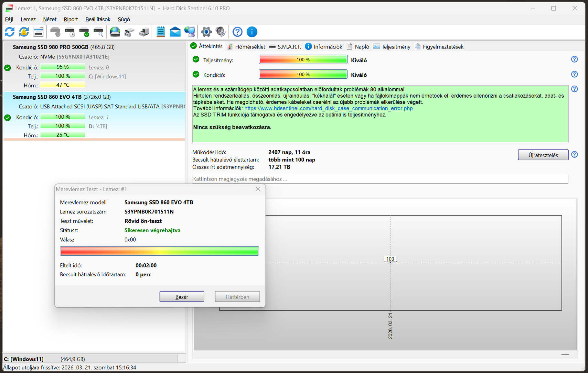Screen dimensions: 588x373
Task: Click the power-on time '2407 nap, 11 óra'
Action: point(289,152)
